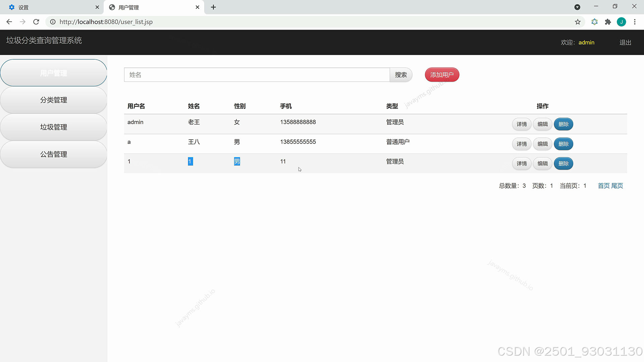Click the browser forward arrow
Image resolution: width=644 pixels, height=362 pixels.
22,22
